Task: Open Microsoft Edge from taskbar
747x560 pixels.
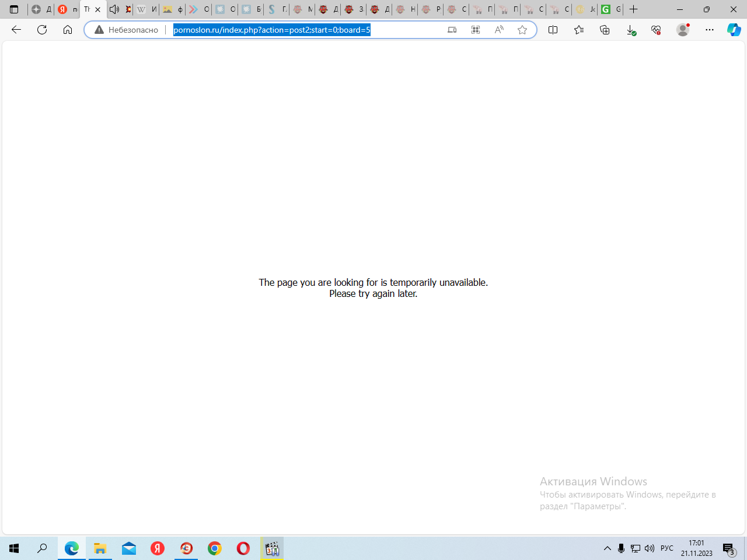Action: (x=72, y=548)
